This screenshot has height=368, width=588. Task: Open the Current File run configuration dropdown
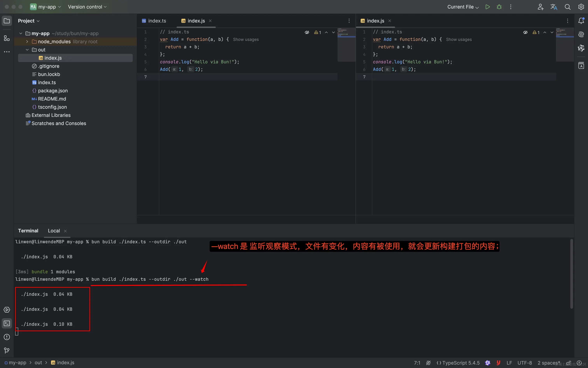(463, 7)
